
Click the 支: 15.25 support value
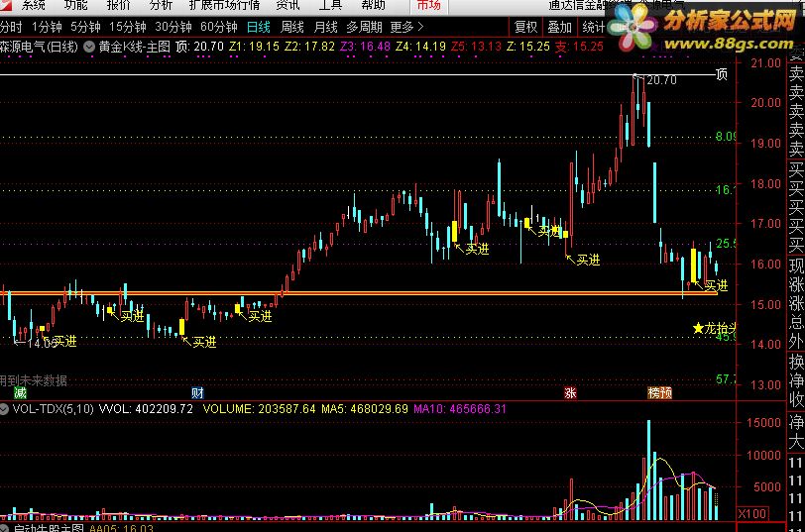[x=579, y=47]
